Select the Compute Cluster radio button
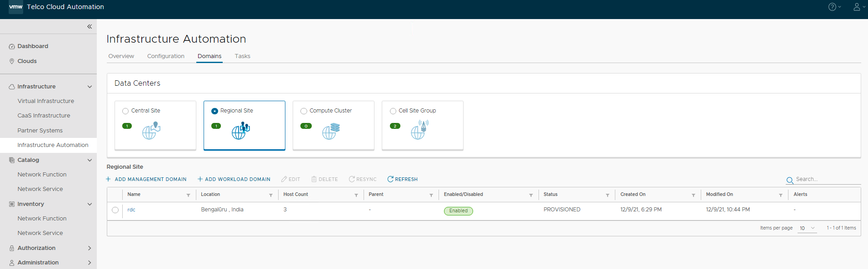Viewport: 868px width, 269px height. click(x=304, y=111)
